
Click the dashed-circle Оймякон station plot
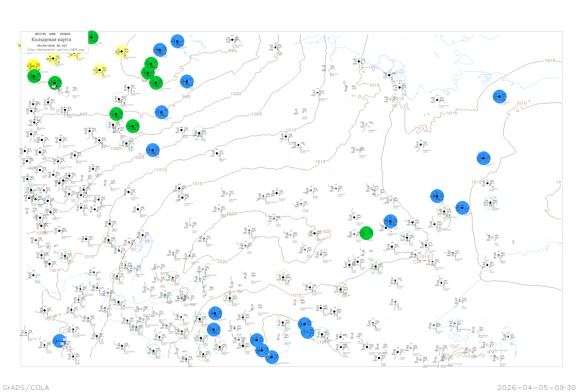click(x=490, y=202)
